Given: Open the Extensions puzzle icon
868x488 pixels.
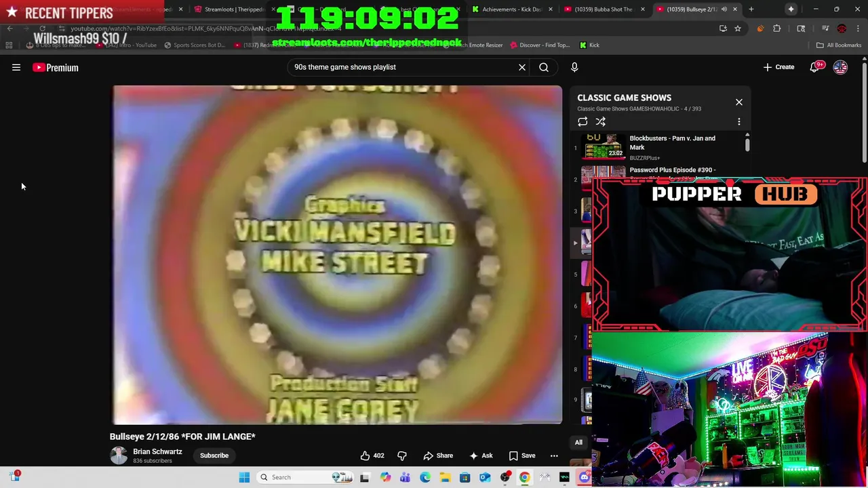Looking at the screenshot, I should (x=777, y=28).
